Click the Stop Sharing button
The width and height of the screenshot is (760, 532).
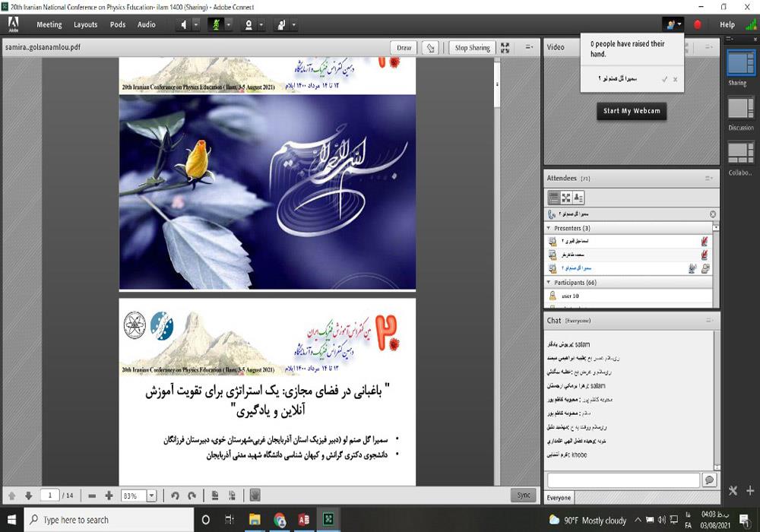[x=472, y=47]
